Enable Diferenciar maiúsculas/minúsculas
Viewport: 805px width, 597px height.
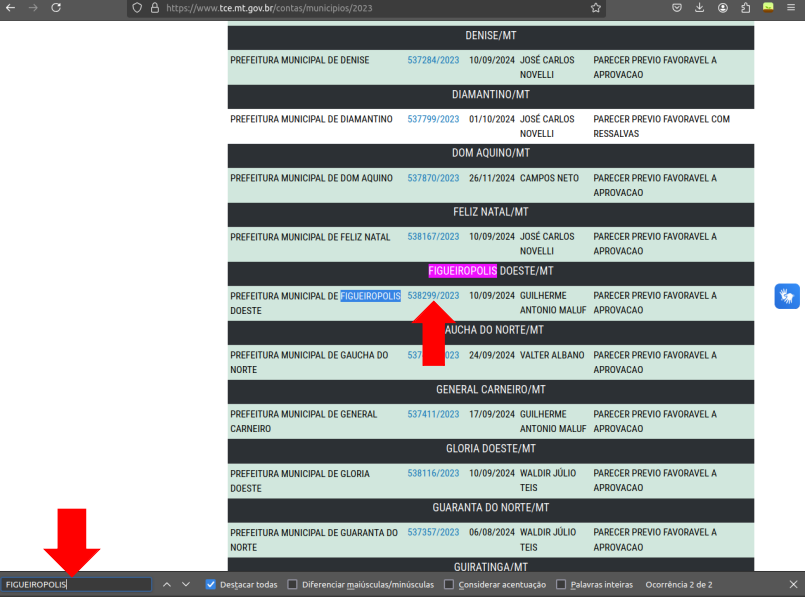point(292,584)
